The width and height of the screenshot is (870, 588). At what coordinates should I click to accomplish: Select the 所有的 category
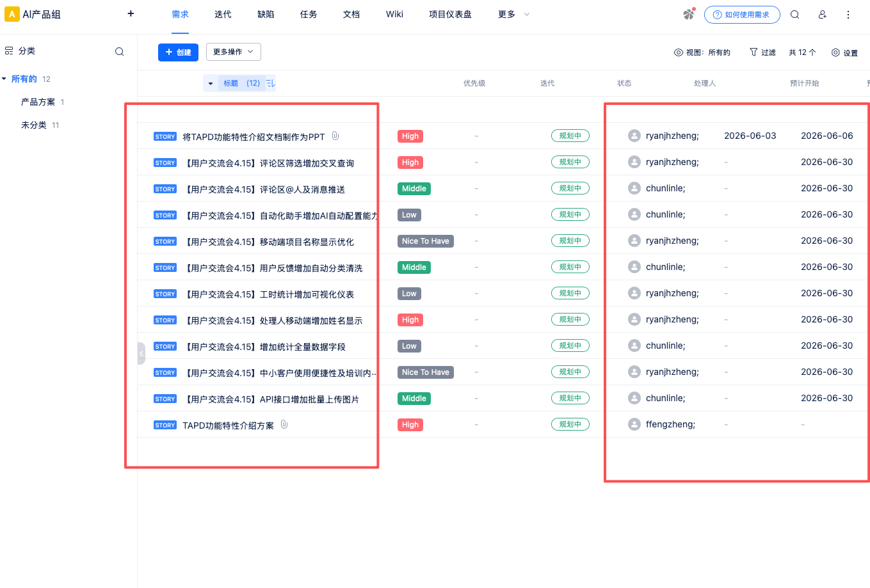24,79
